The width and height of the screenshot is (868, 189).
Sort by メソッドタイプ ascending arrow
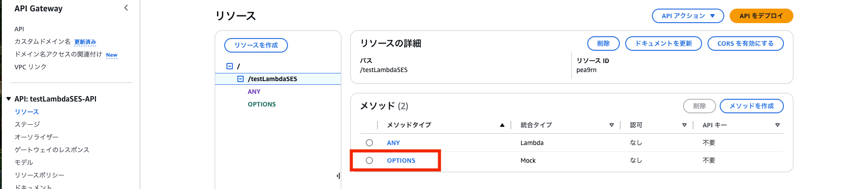pos(502,125)
